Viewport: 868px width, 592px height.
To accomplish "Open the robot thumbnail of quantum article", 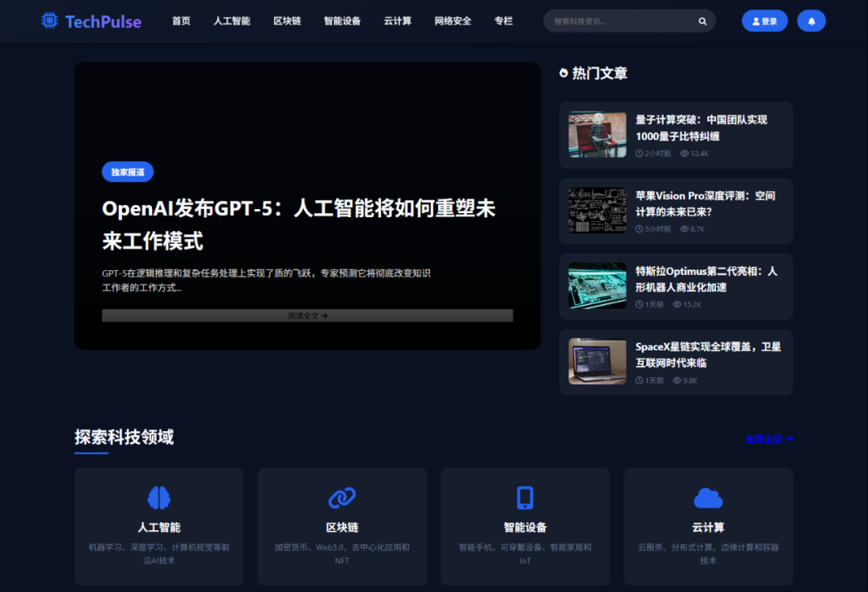I will click(x=597, y=134).
